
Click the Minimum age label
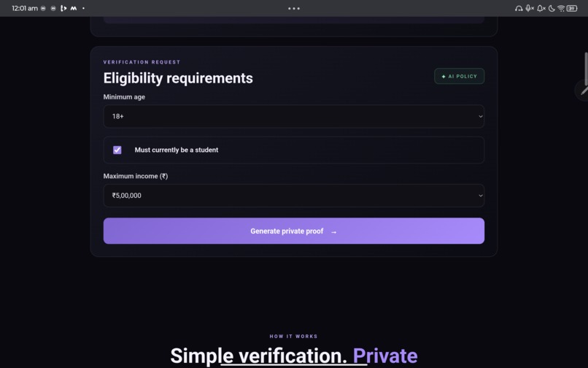pos(124,97)
